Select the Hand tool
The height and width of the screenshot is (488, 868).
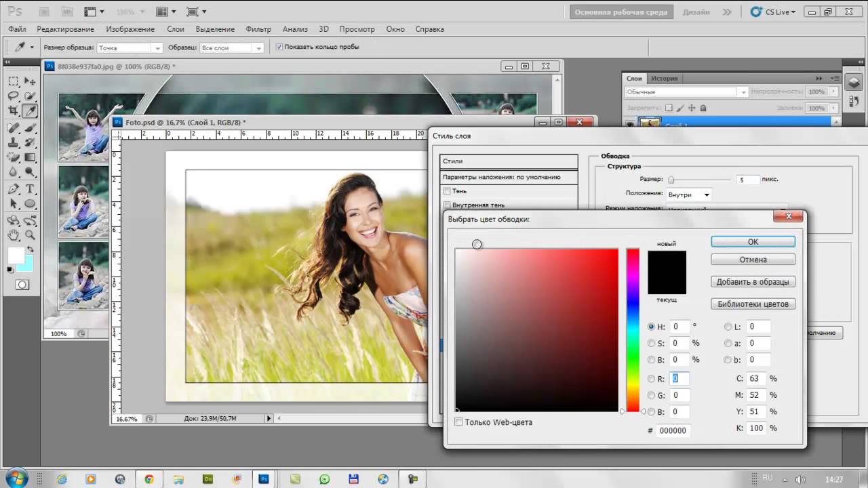coord(13,235)
